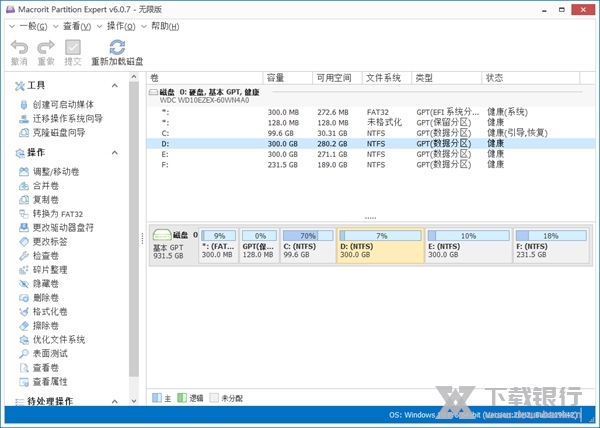Sort by File System (文件系统) column header
This screenshot has height=428, width=600.
(x=387, y=78)
